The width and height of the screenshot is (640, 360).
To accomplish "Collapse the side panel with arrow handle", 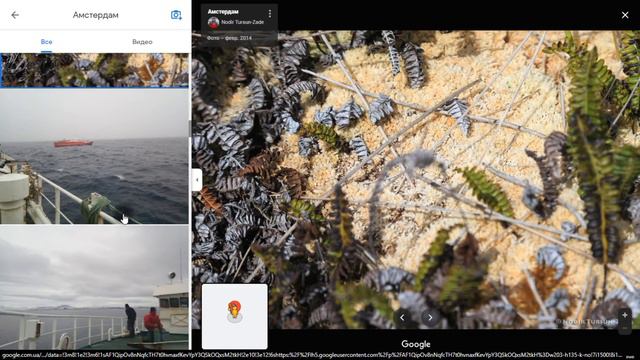I will click(x=197, y=180).
